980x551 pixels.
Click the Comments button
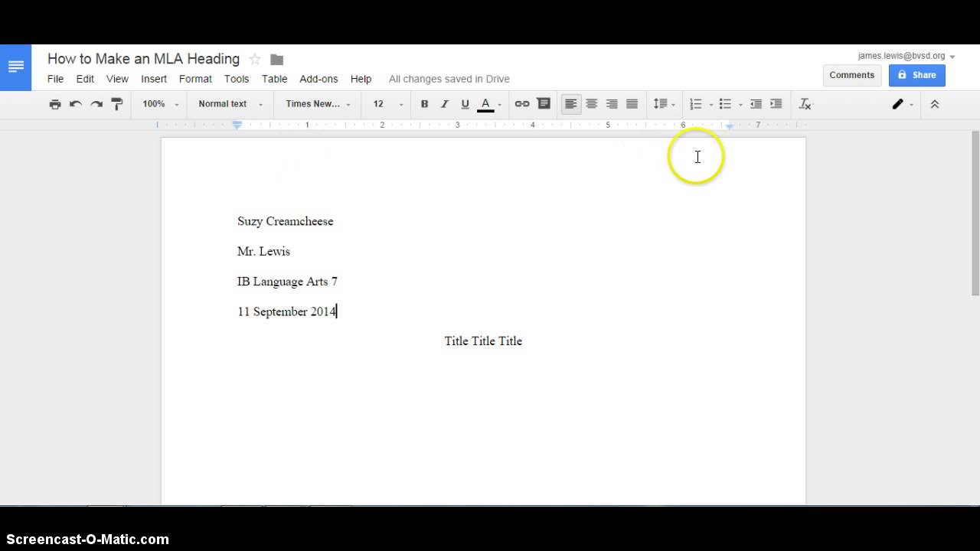point(851,75)
